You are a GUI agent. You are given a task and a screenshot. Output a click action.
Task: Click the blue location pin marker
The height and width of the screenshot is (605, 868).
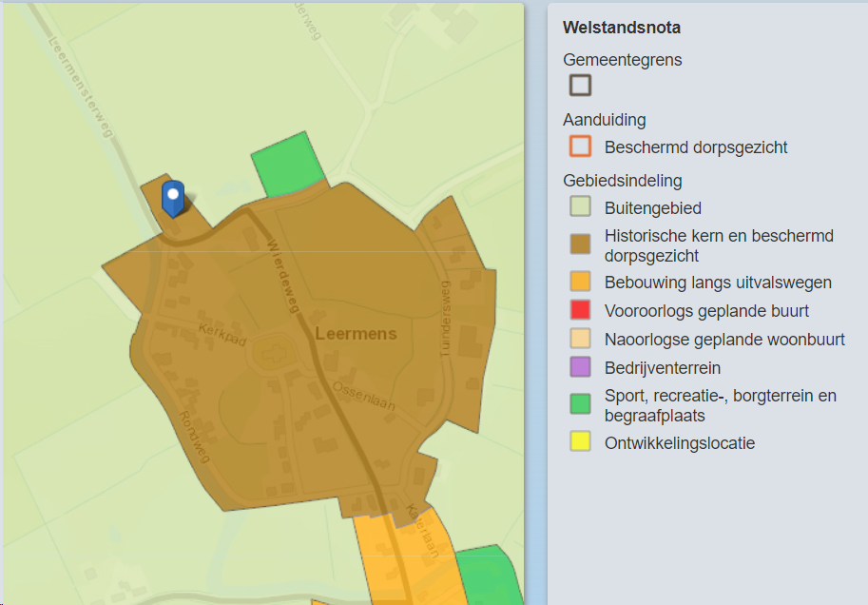[173, 199]
